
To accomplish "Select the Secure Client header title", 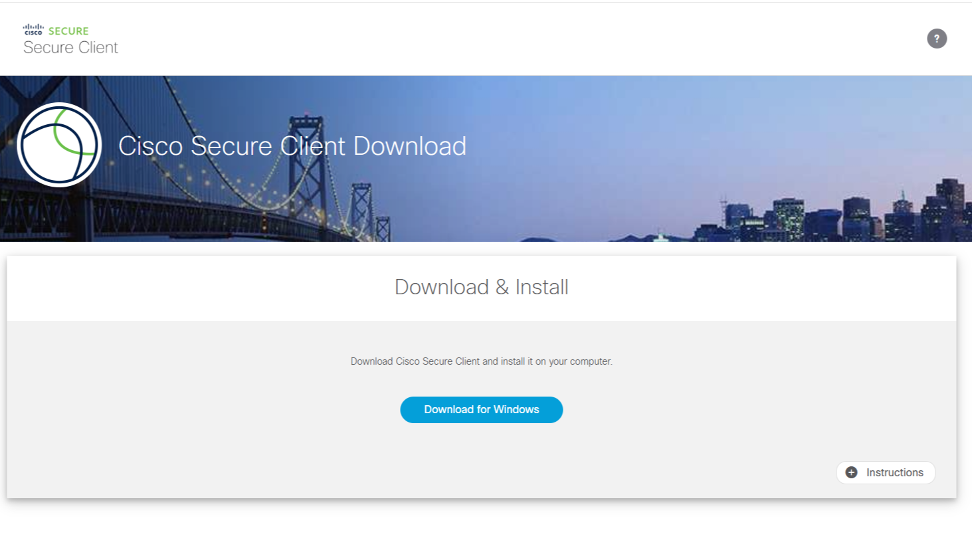I will [x=70, y=48].
